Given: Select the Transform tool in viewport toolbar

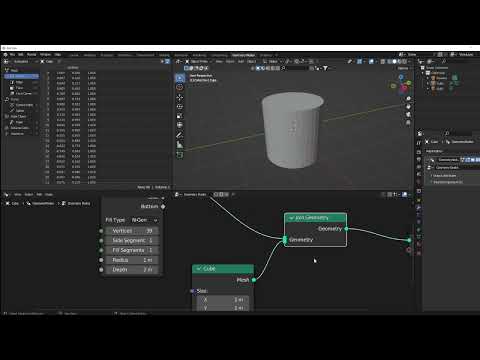Looking at the screenshot, I should click(180, 125).
